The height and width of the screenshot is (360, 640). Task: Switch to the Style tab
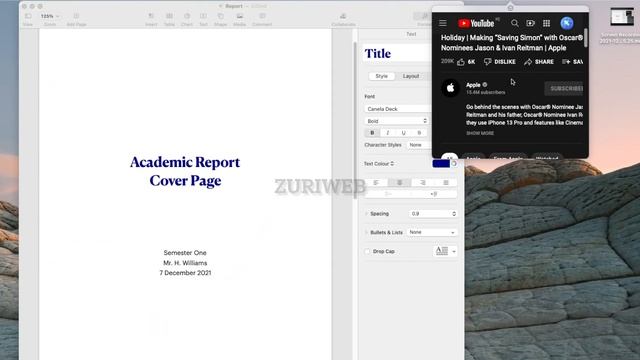coord(382,76)
